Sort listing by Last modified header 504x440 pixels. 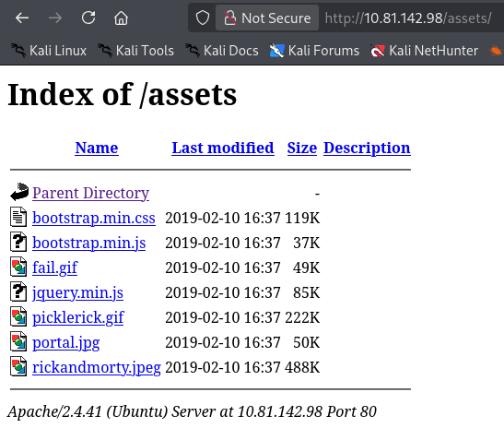[x=223, y=149]
